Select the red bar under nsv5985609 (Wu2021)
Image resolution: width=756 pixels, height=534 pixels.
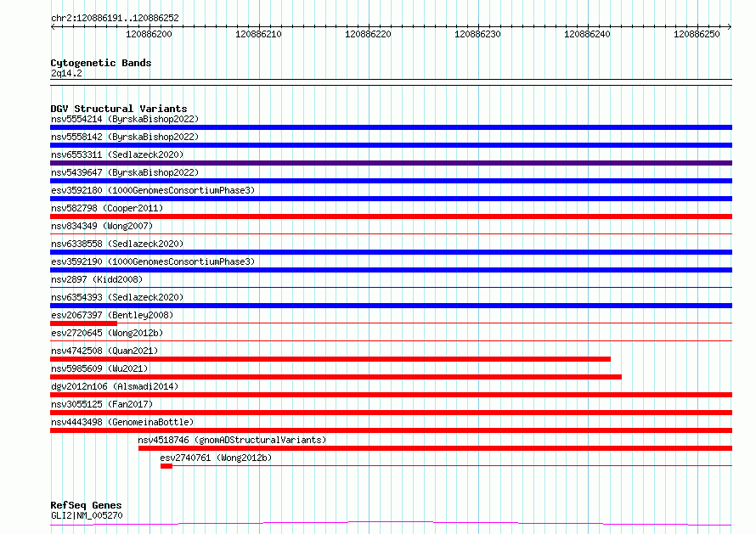(x=336, y=377)
